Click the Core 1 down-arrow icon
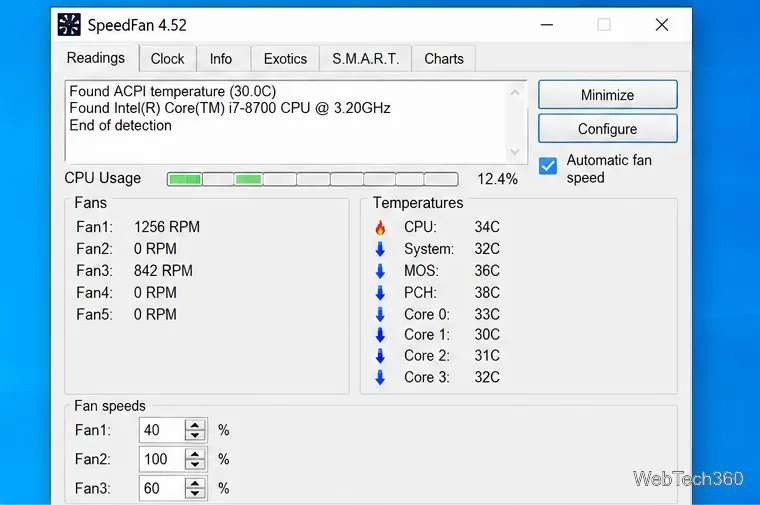The image size is (760, 505). point(380,335)
